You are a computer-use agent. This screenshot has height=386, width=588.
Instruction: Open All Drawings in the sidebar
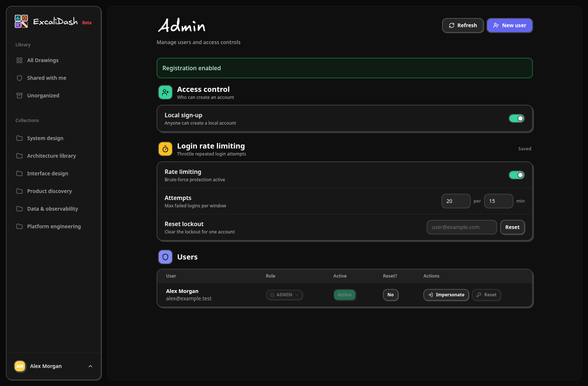(54, 60)
